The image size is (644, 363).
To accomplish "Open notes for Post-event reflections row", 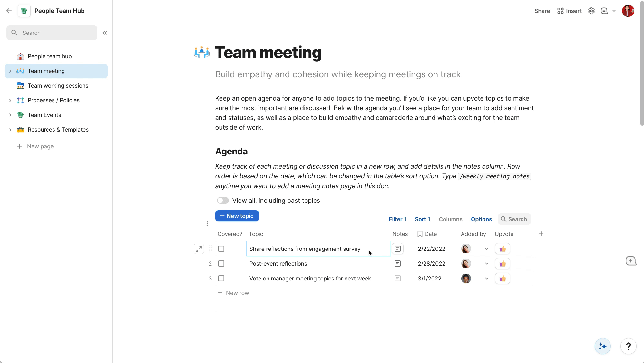I will (397, 264).
